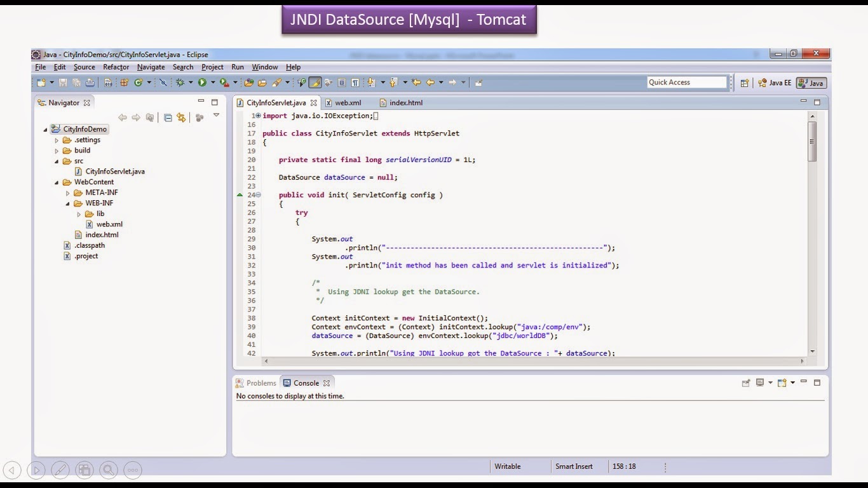This screenshot has width=868, height=488.
Task: Close the Console view tab
Action: pyautogui.click(x=327, y=383)
